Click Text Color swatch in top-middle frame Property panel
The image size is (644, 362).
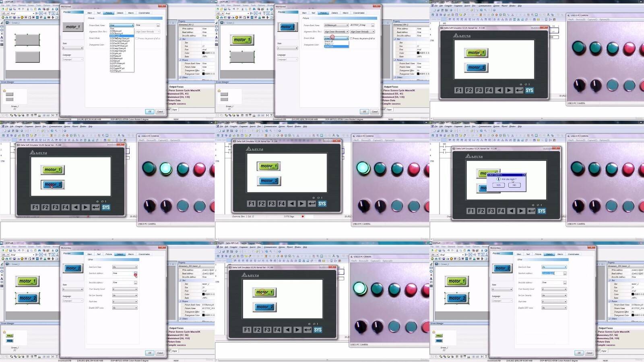pos(418,53)
